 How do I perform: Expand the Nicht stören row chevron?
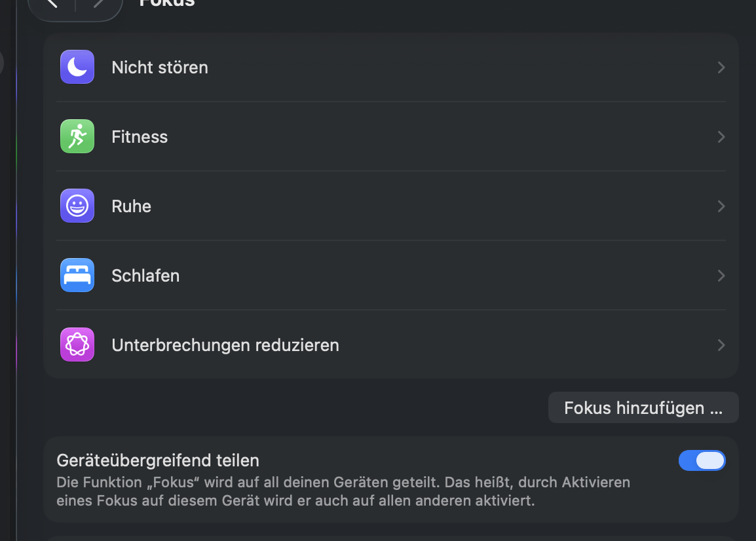click(x=721, y=67)
